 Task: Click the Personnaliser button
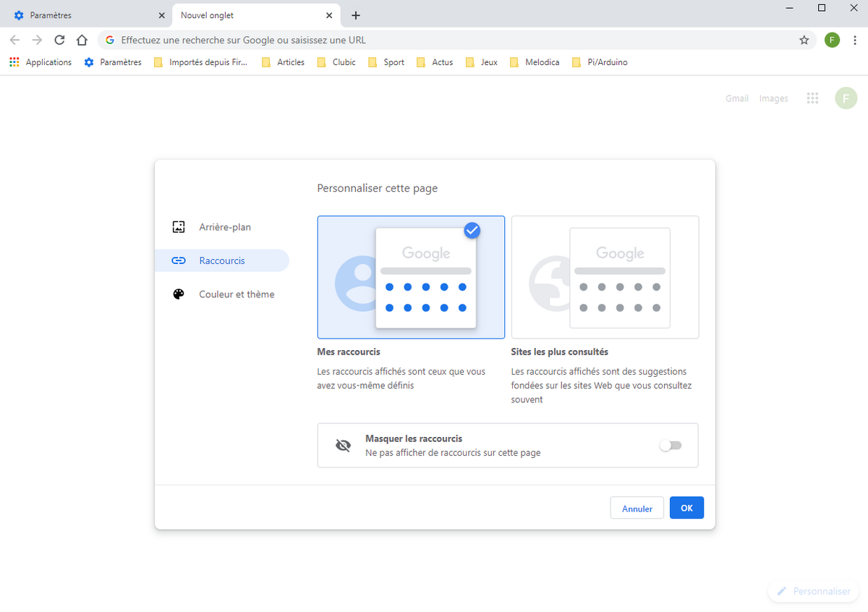tap(814, 591)
